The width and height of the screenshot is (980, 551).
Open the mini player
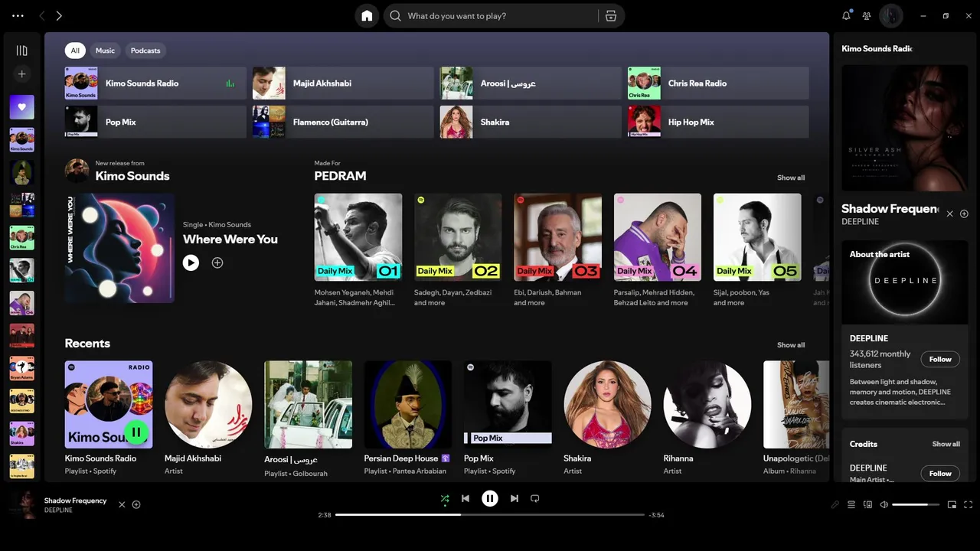pyautogui.click(x=952, y=504)
